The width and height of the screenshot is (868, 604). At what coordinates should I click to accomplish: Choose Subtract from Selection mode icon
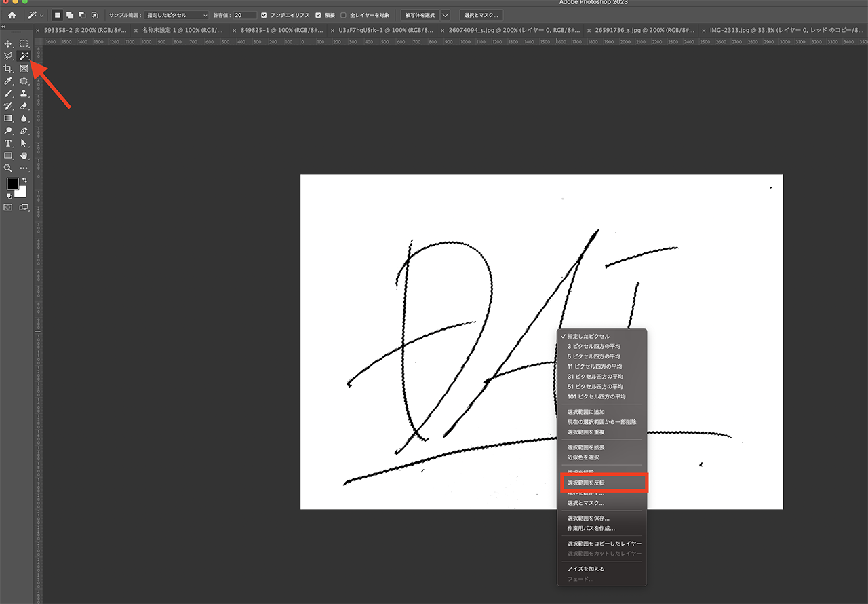coord(82,15)
